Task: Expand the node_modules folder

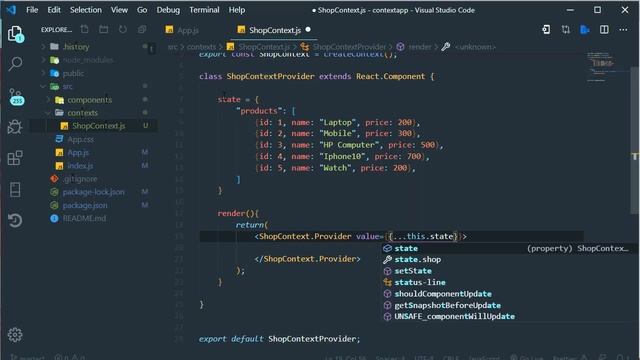Action: pyautogui.click(x=88, y=60)
